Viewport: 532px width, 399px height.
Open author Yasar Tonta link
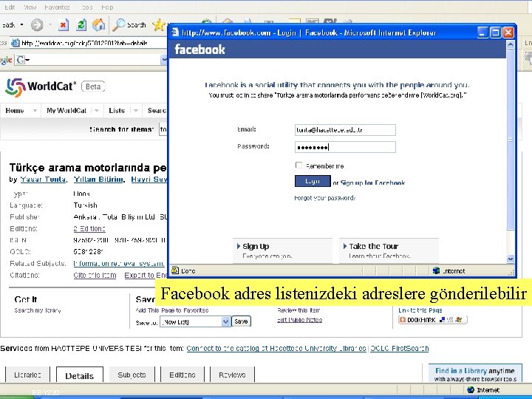(x=43, y=180)
